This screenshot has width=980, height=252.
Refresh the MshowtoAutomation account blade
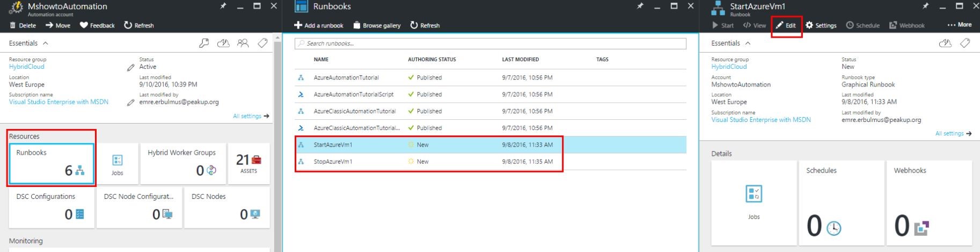[139, 25]
